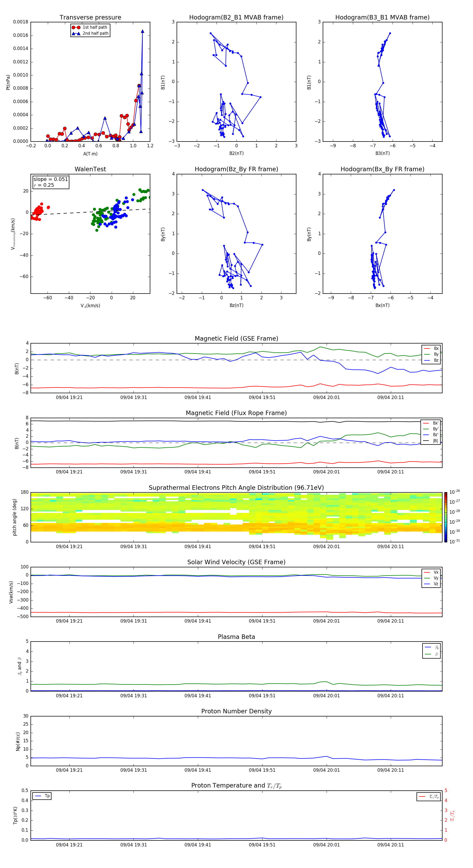Click the red Te/Tp right axis label
473x868 pixels.
point(453,815)
